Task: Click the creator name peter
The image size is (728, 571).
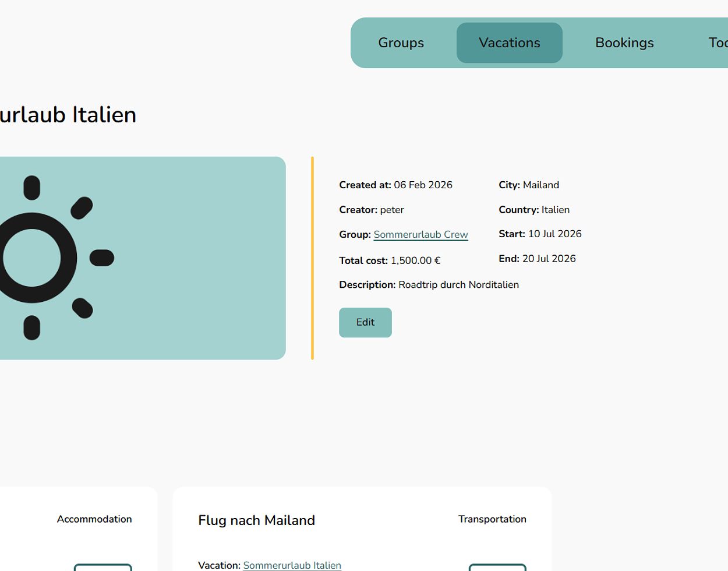Action: click(x=391, y=210)
